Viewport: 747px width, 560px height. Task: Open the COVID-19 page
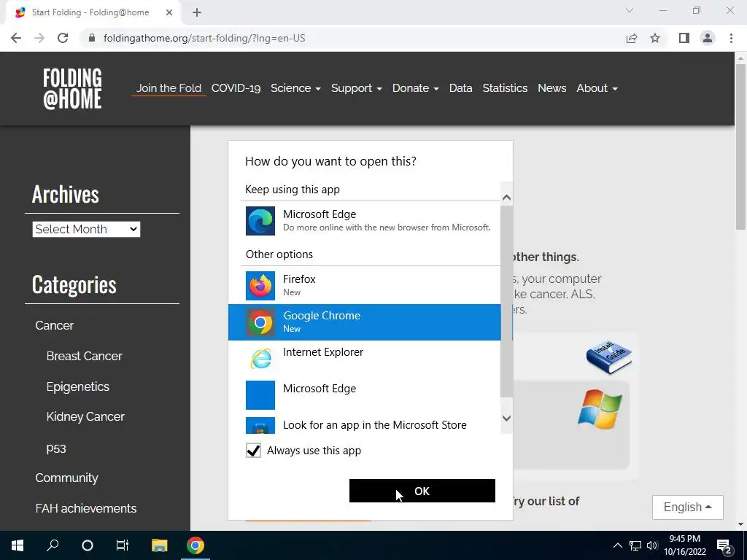click(236, 88)
